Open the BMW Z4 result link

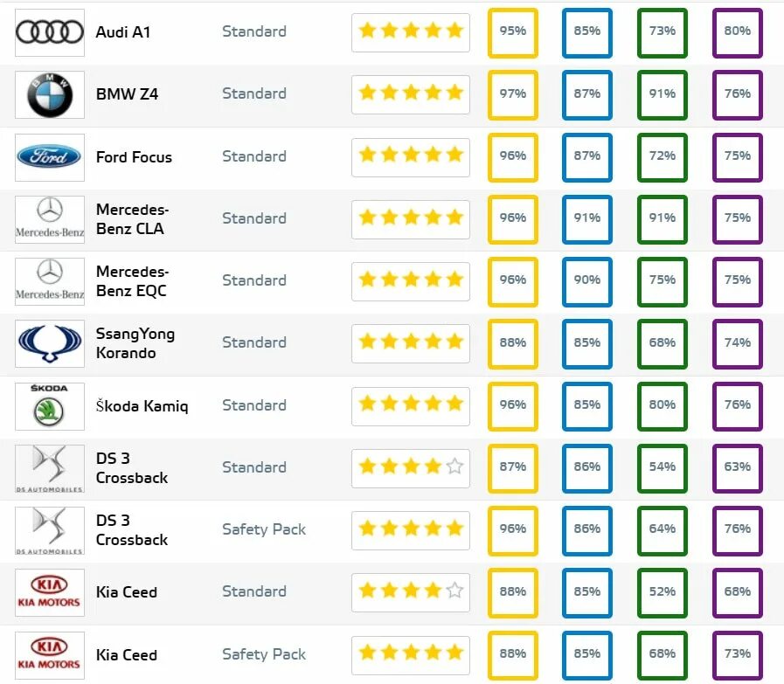(127, 94)
